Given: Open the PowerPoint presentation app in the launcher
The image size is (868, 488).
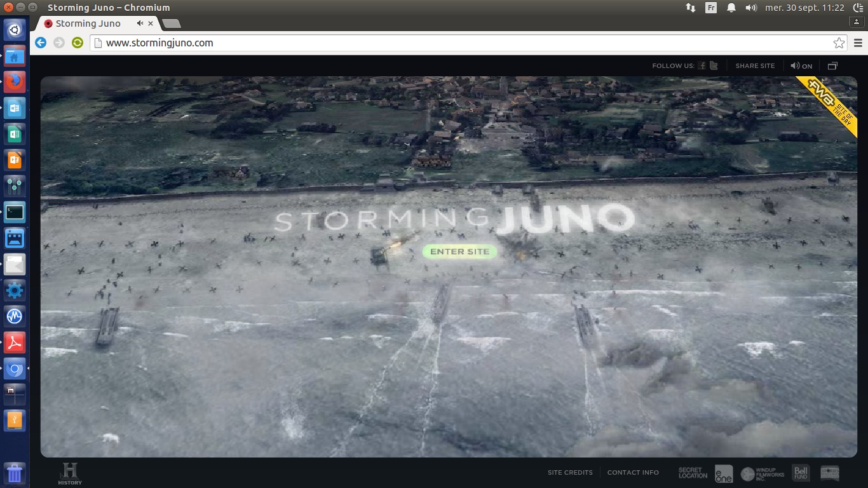Looking at the screenshot, I should click(x=15, y=159).
